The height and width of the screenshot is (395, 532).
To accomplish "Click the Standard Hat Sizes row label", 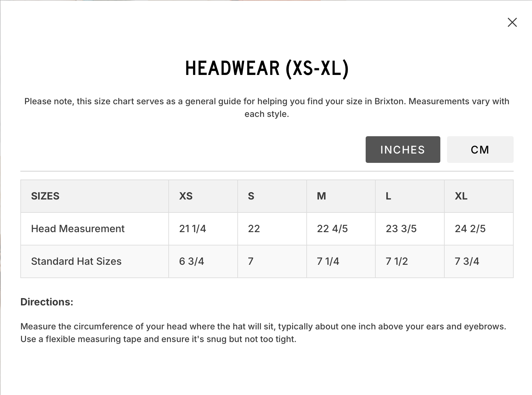I will click(x=76, y=261).
